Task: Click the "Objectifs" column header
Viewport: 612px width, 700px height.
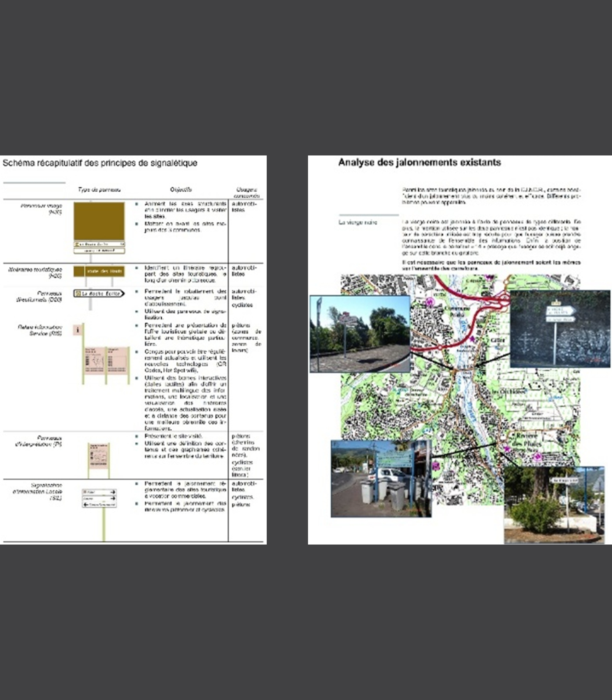Action: click(181, 189)
